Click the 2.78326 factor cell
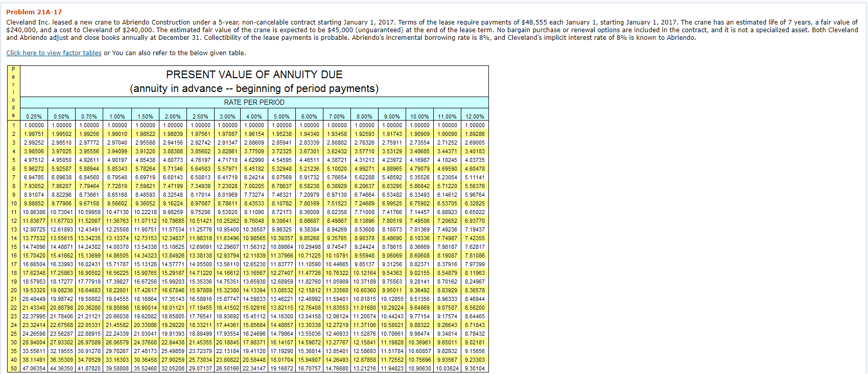Viewport: 868px width, 374px height. [365, 143]
